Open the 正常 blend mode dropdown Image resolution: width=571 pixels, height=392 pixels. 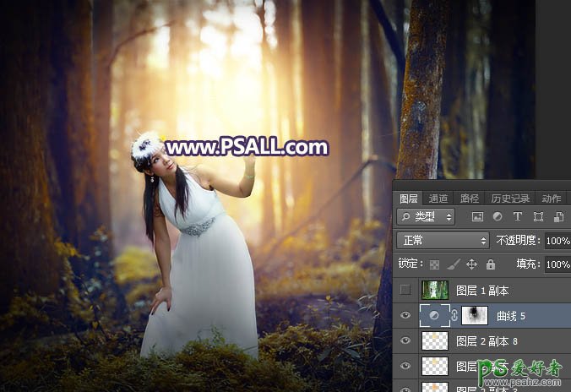tap(441, 240)
